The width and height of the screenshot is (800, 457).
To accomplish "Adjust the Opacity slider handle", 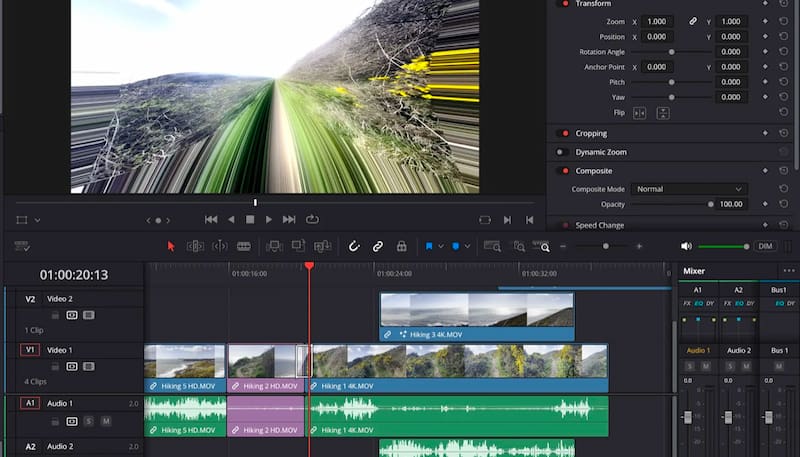I will (710, 204).
